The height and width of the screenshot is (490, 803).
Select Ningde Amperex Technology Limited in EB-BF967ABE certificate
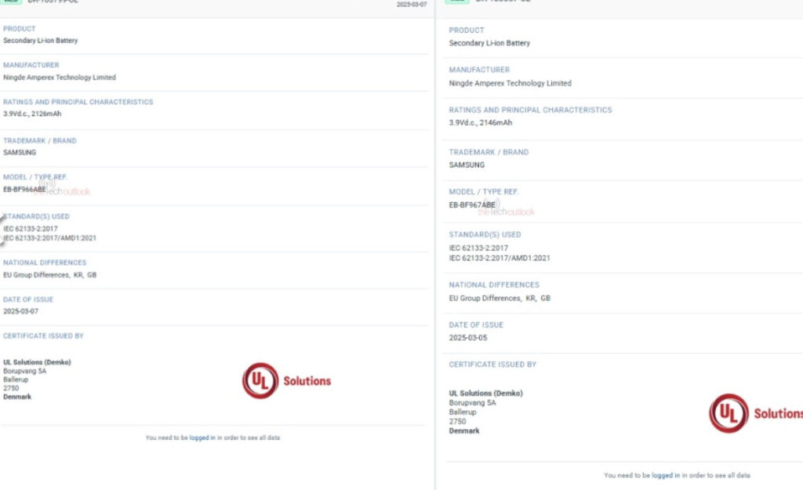coord(510,83)
